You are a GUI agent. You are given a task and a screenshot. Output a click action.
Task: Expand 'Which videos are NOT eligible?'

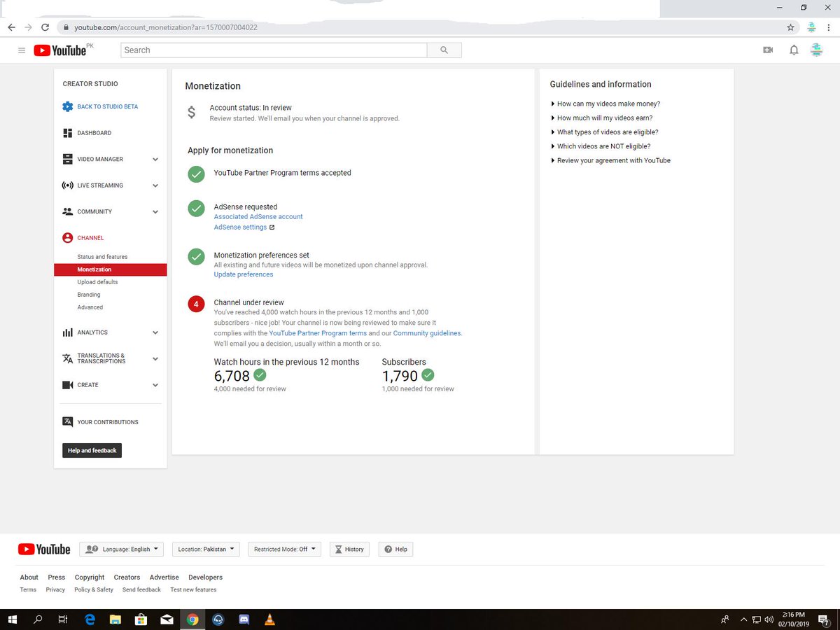pos(601,146)
